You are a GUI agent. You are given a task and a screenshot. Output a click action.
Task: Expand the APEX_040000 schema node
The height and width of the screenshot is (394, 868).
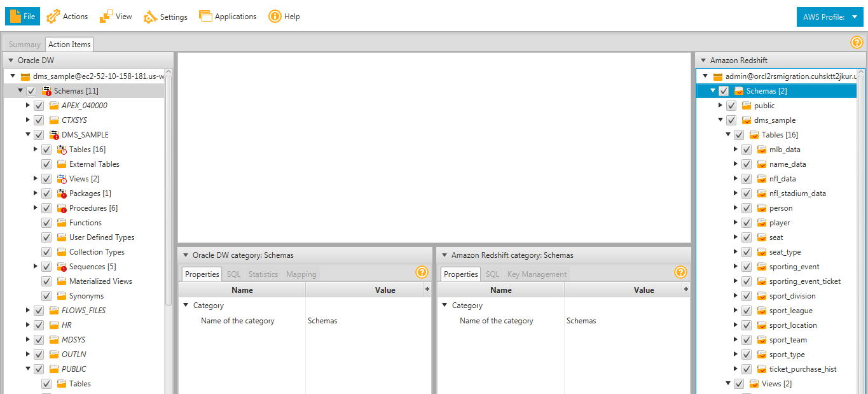[x=28, y=106]
